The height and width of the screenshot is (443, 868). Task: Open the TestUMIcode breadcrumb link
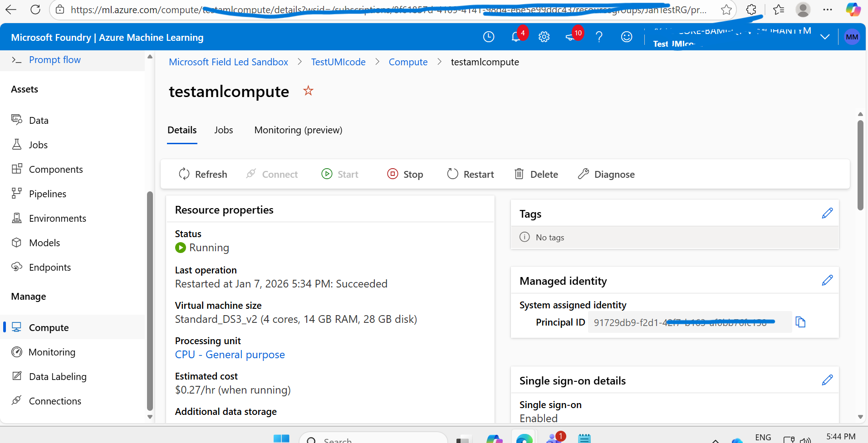coord(338,62)
